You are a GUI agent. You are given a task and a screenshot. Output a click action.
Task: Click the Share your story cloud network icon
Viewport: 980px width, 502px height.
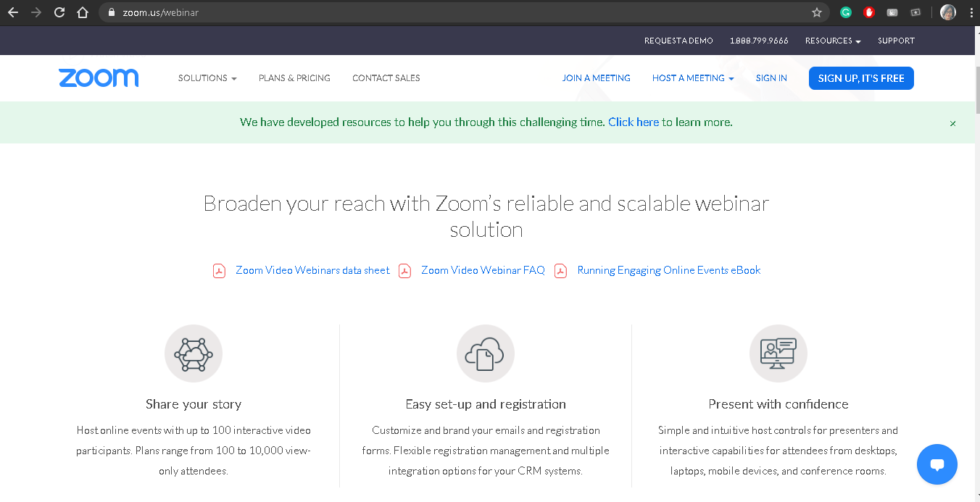pyautogui.click(x=194, y=354)
